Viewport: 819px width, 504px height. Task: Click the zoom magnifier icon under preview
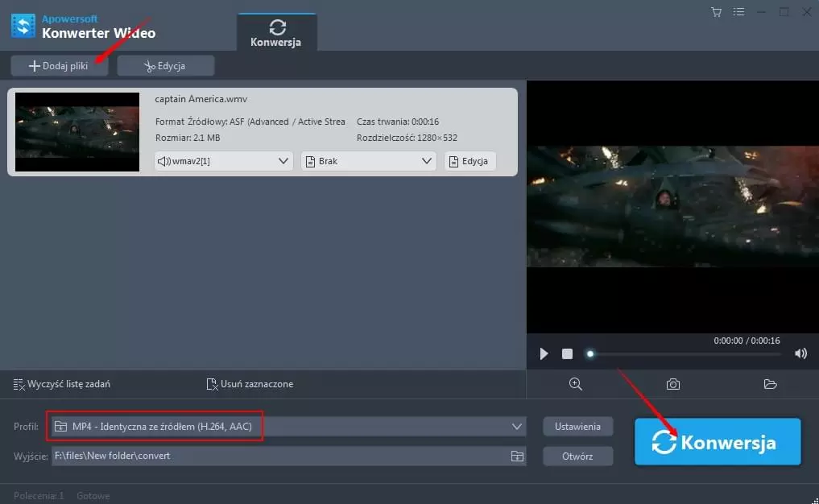click(x=576, y=384)
